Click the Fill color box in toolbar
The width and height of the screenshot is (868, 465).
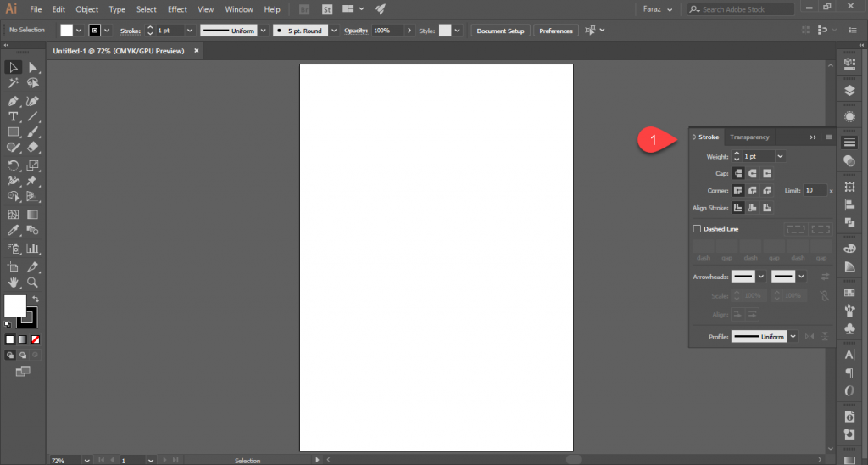[15, 306]
